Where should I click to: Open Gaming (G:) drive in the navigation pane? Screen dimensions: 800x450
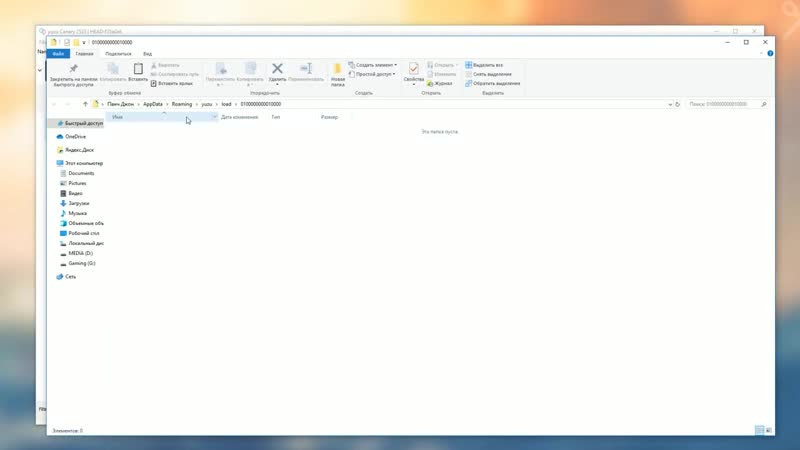coord(78,263)
